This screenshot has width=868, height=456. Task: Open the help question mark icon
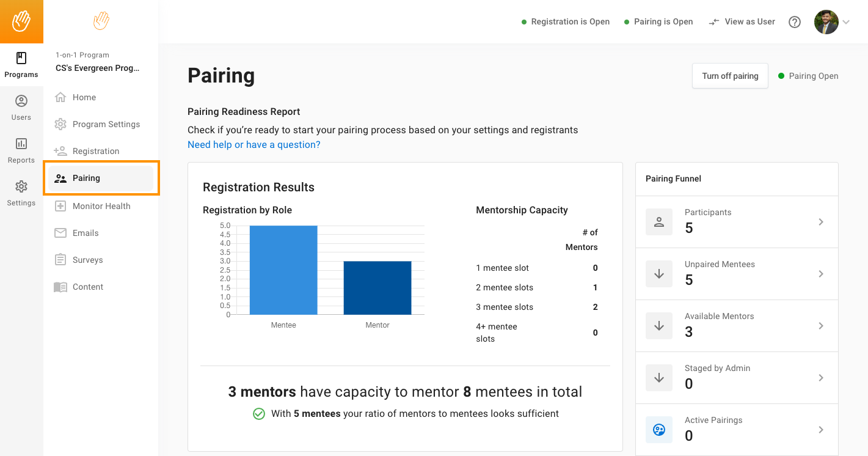click(795, 22)
